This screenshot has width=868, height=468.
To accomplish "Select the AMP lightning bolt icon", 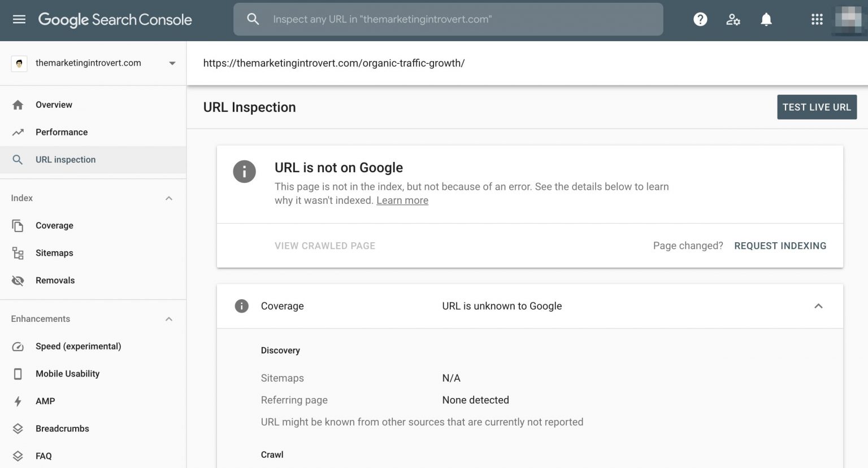I will (x=18, y=401).
